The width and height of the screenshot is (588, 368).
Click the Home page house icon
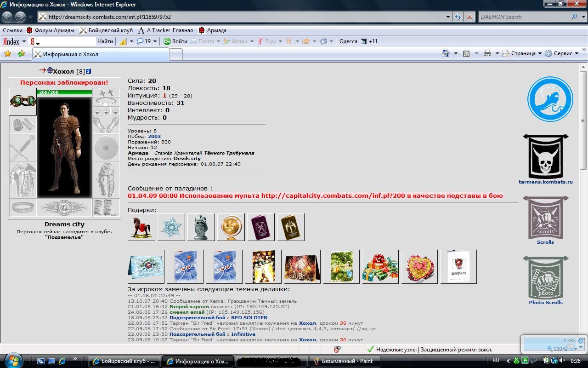(x=446, y=53)
